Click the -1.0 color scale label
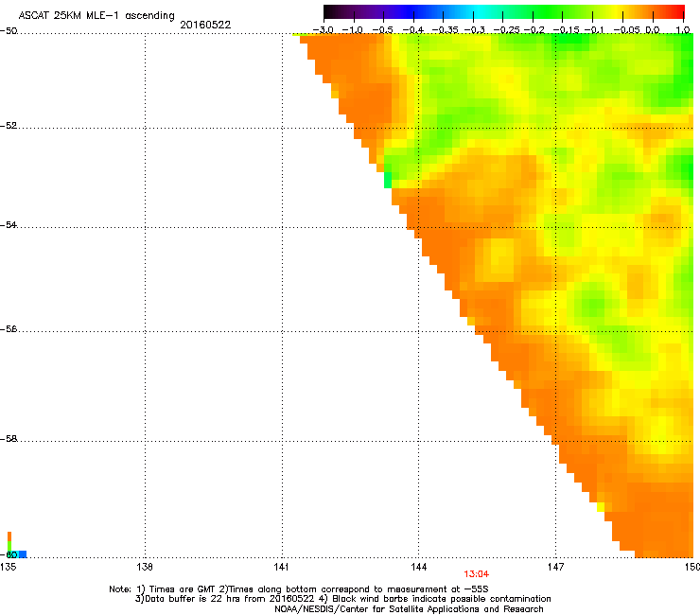Screen dimensions: 700x615 (353, 30)
